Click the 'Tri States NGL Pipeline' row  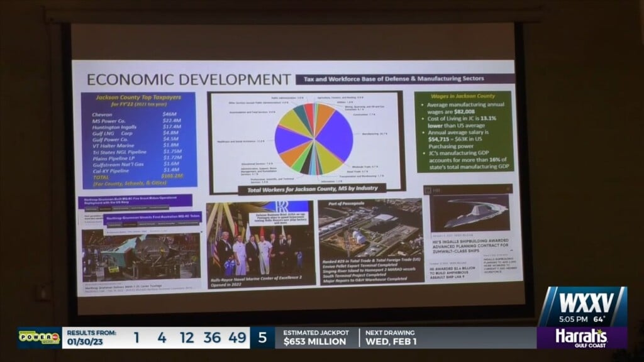pos(136,151)
